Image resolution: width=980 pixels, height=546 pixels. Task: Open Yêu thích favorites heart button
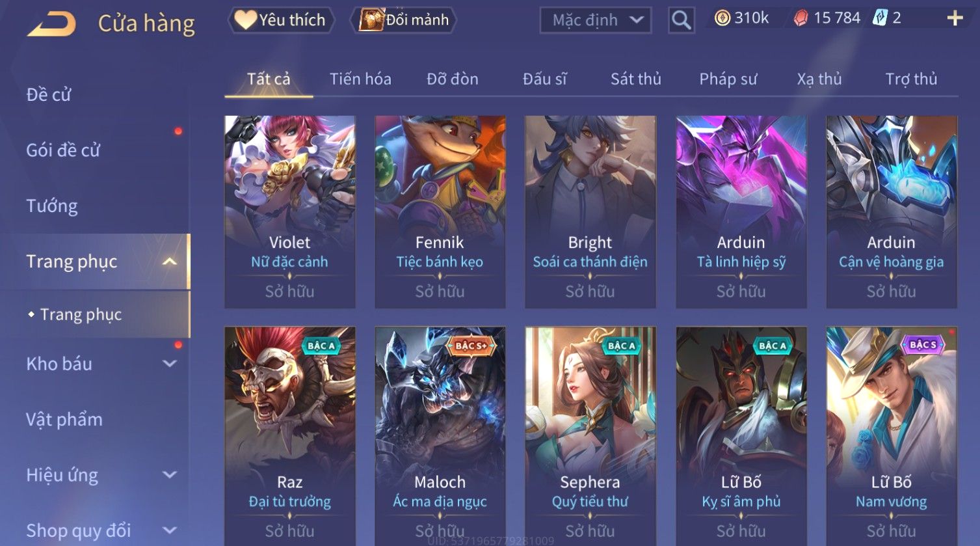281,20
